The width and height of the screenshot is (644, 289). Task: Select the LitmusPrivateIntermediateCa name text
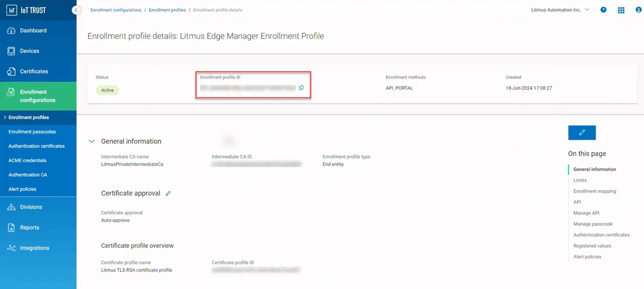(x=132, y=164)
